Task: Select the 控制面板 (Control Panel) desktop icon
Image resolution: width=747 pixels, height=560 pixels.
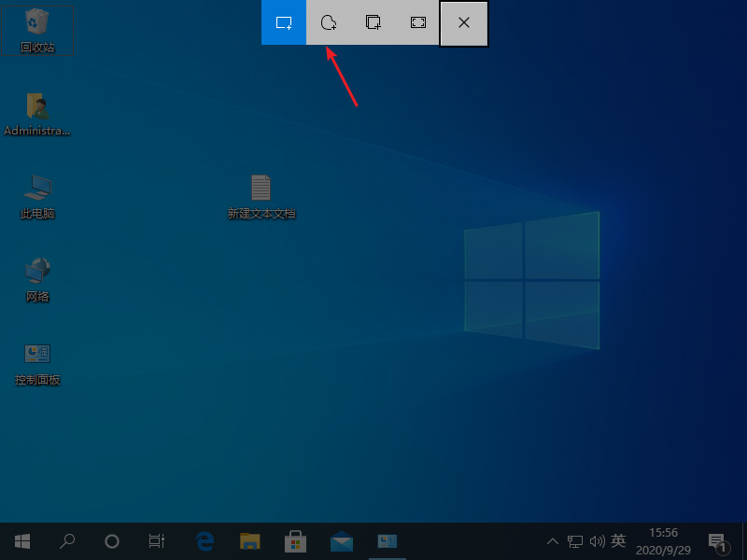Action: pyautogui.click(x=37, y=362)
